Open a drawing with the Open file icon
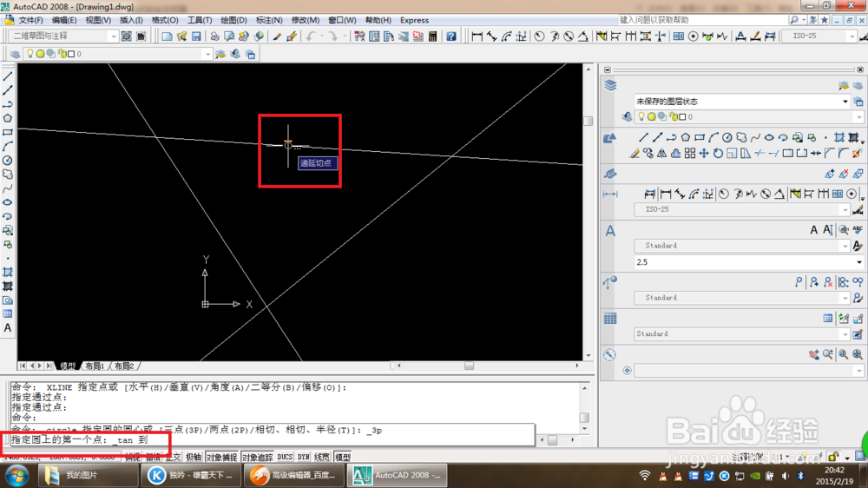 (x=181, y=36)
